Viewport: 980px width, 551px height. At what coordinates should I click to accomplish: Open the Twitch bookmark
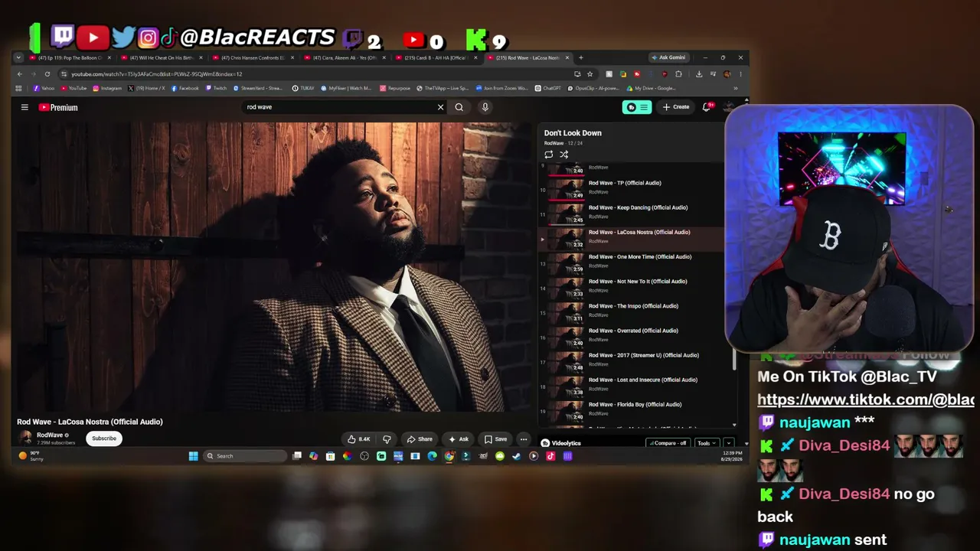tap(216, 88)
